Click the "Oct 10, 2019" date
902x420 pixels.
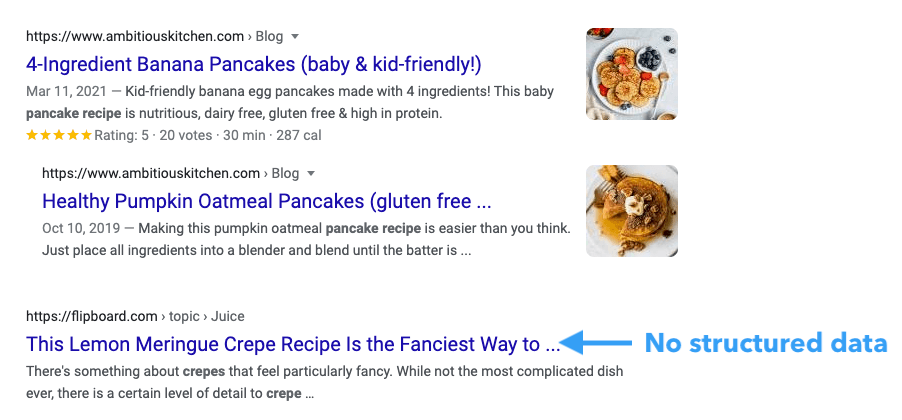pos(81,228)
